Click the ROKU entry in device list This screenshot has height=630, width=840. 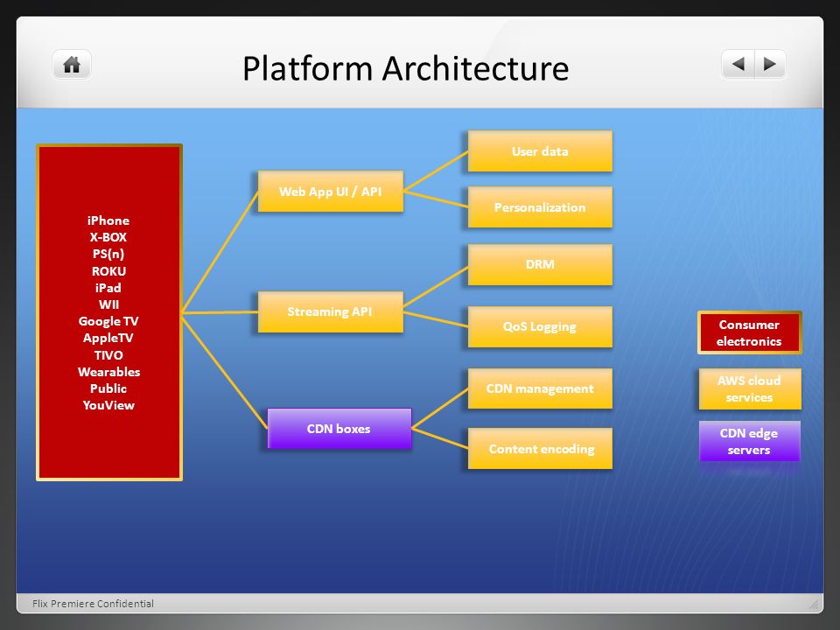pyautogui.click(x=108, y=271)
